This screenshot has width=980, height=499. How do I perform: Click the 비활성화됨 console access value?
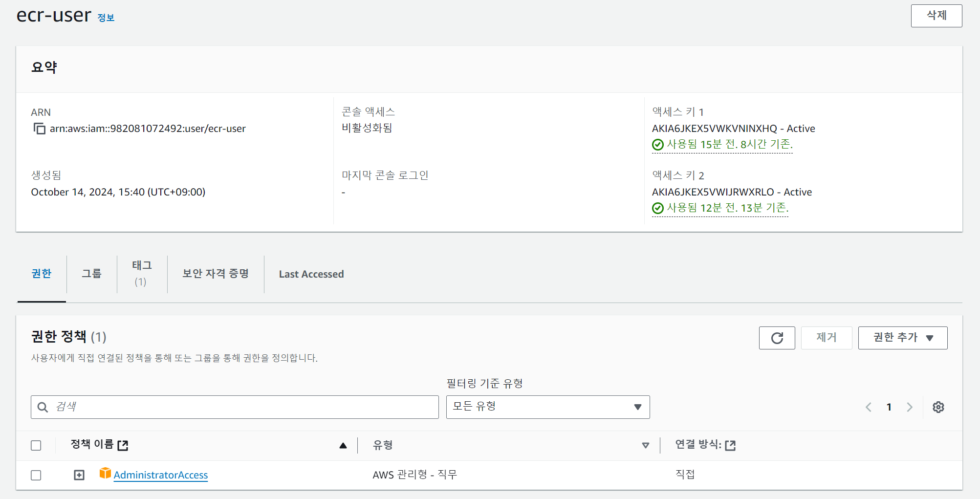click(367, 128)
